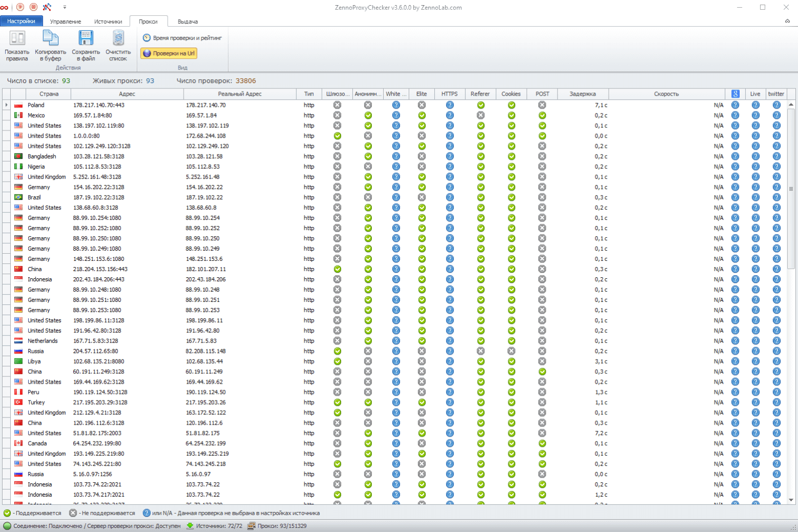Click twitter status icon in Turkey row

[777, 402]
